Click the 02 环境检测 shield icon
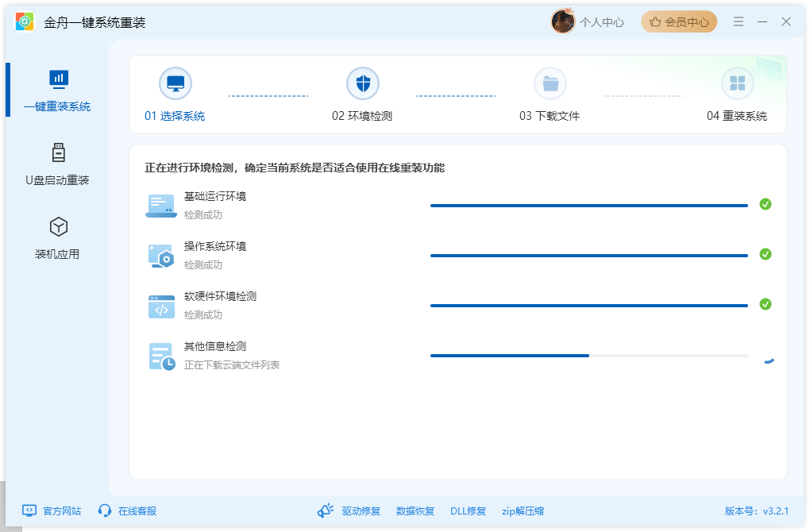This screenshot has height=532, width=810. [363, 83]
